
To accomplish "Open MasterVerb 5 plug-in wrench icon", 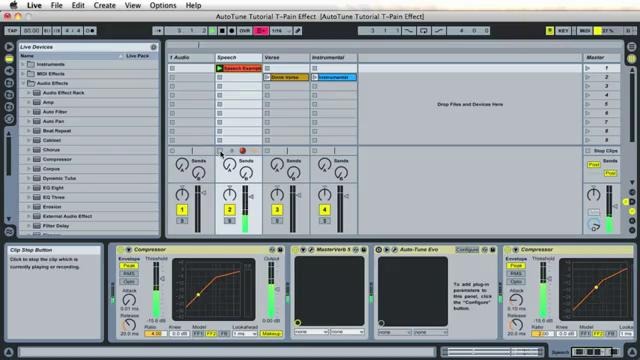I will click(311, 250).
